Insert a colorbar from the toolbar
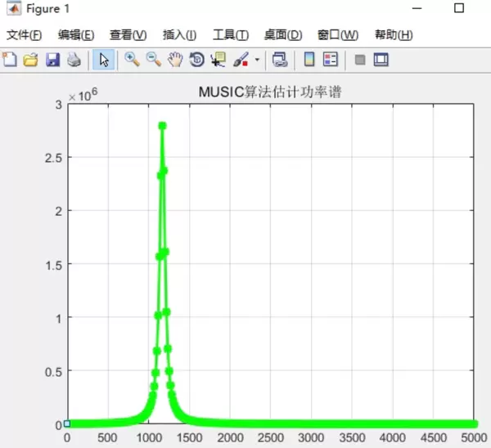The image size is (491, 448). (x=309, y=60)
